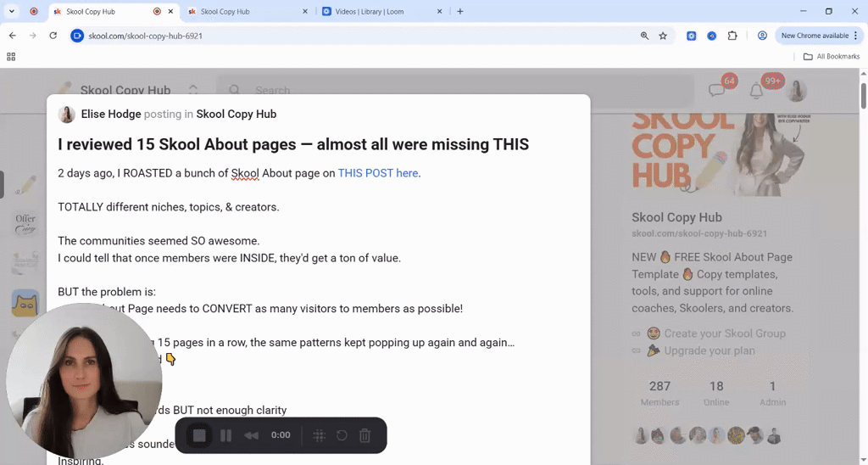Click the Loom webcam bubble

pos(84,381)
